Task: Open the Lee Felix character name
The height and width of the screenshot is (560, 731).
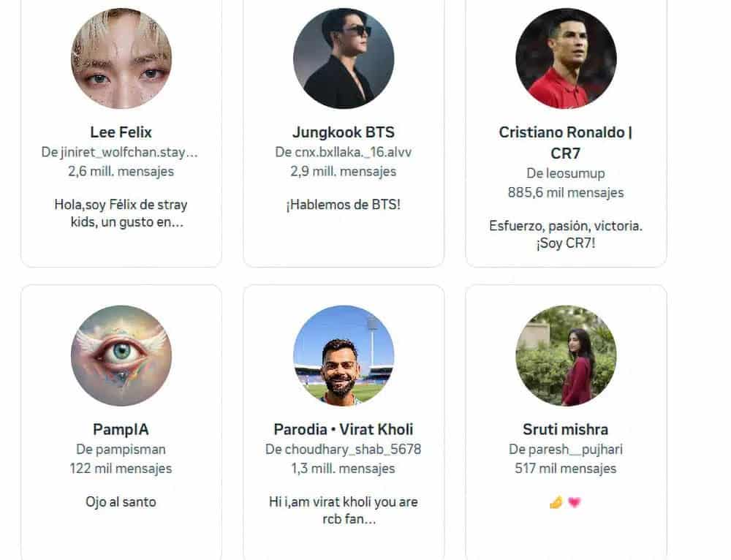Action: pyautogui.click(x=121, y=132)
